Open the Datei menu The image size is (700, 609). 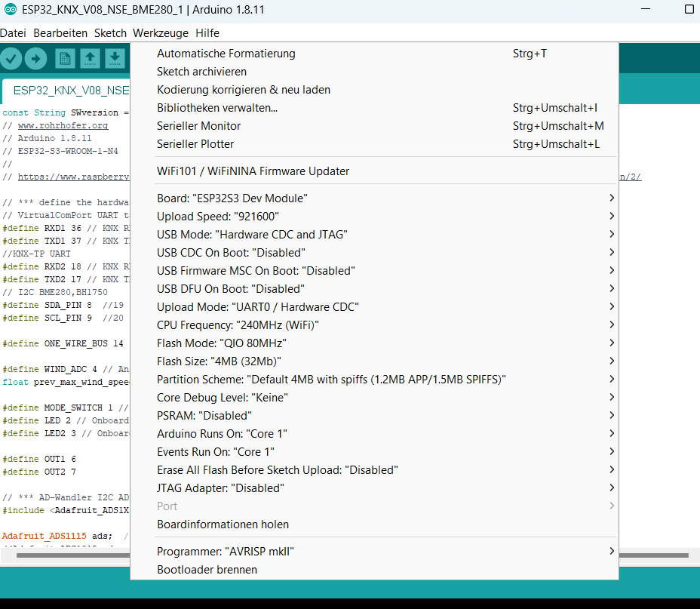[13, 33]
